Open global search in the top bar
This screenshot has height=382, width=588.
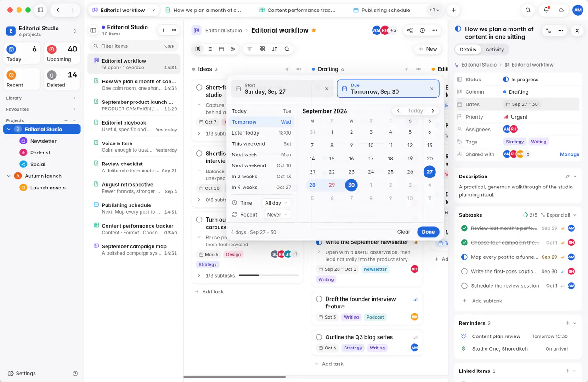[x=528, y=10]
